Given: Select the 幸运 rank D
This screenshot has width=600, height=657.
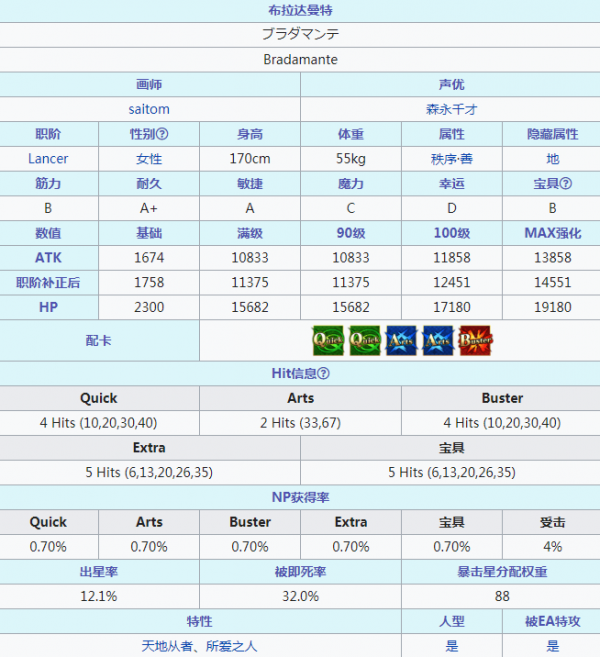Looking at the screenshot, I should click(452, 208).
